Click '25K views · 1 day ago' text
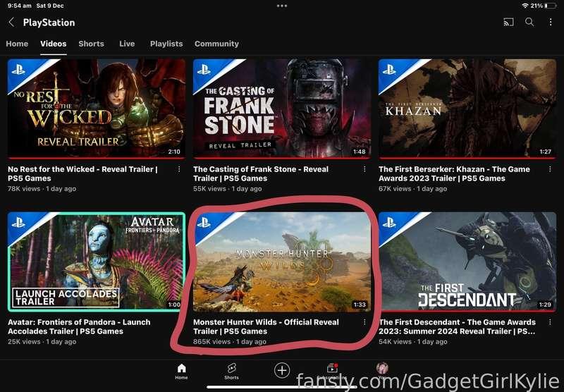This screenshot has width=564, height=392. pos(42,342)
